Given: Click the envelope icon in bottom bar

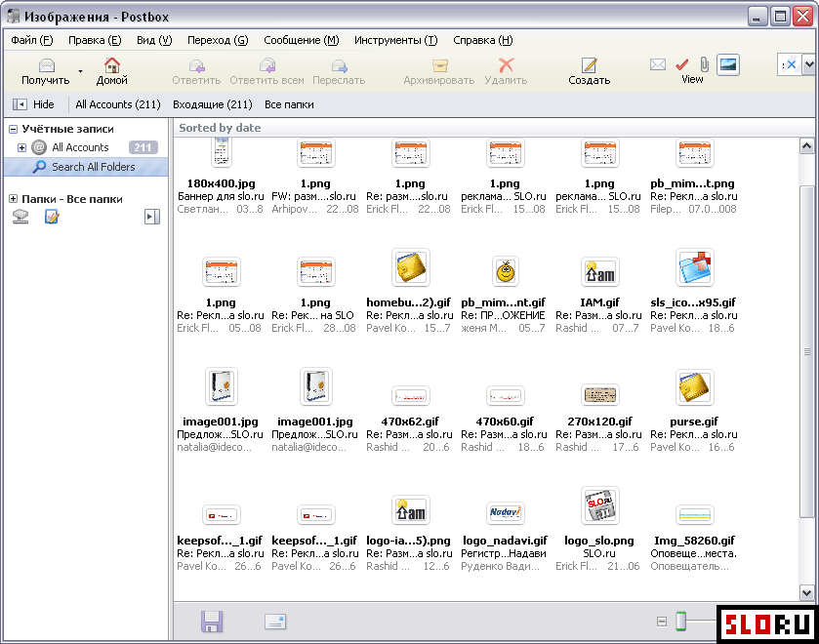Looking at the screenshot, I should click(275, 622).
